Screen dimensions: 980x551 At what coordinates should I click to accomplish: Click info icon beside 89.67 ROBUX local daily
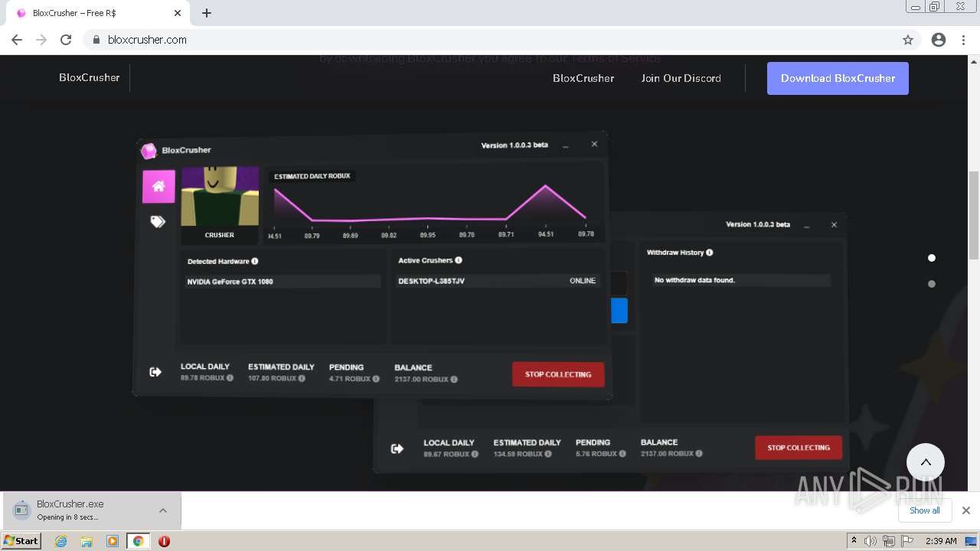[475, 454]
